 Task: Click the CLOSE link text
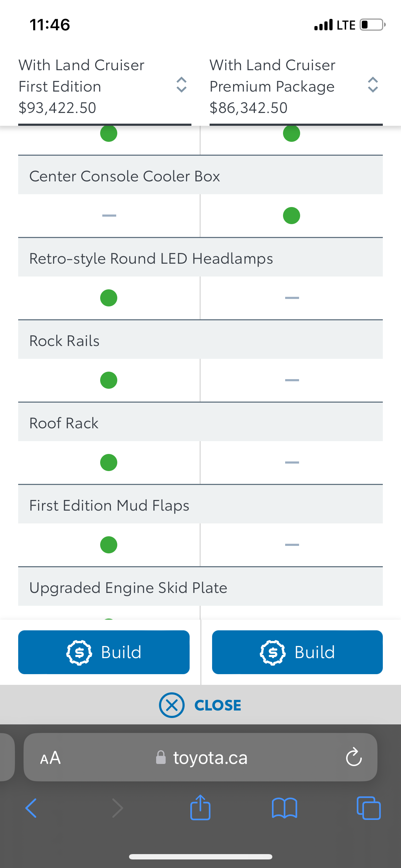(x=218, y=705)
